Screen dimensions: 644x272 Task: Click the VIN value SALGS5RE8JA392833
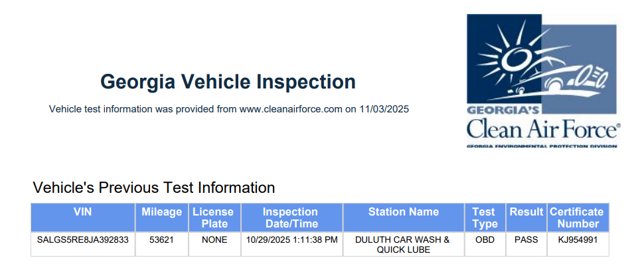(83, 239)
